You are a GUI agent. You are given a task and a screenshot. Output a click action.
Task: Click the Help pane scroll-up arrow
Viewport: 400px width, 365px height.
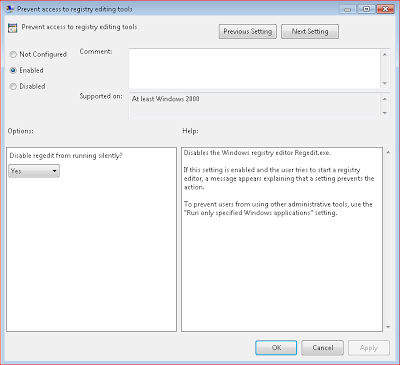(388, 152)
